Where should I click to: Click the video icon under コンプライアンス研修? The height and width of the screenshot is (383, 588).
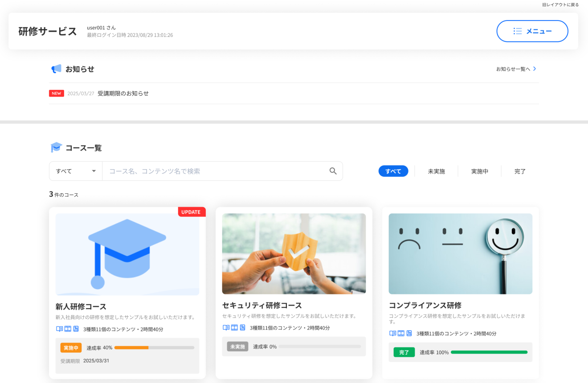(x=401, y=333)
